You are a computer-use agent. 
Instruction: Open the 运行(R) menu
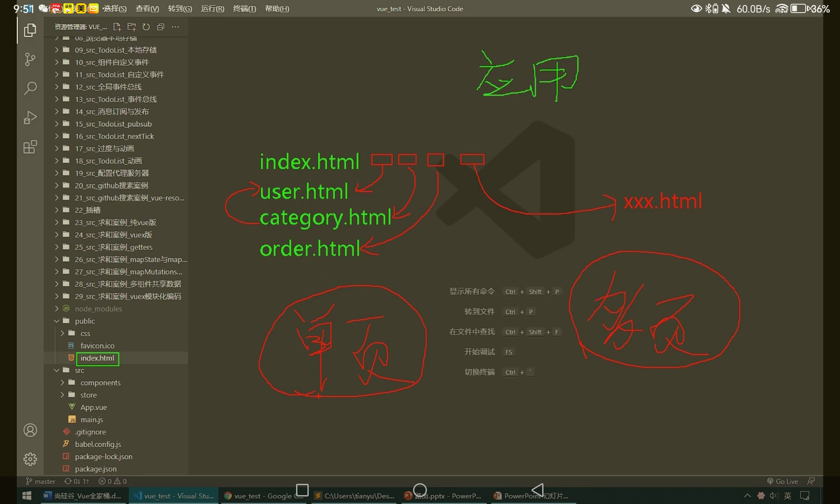pyautogui.click(x=212, y=9)
